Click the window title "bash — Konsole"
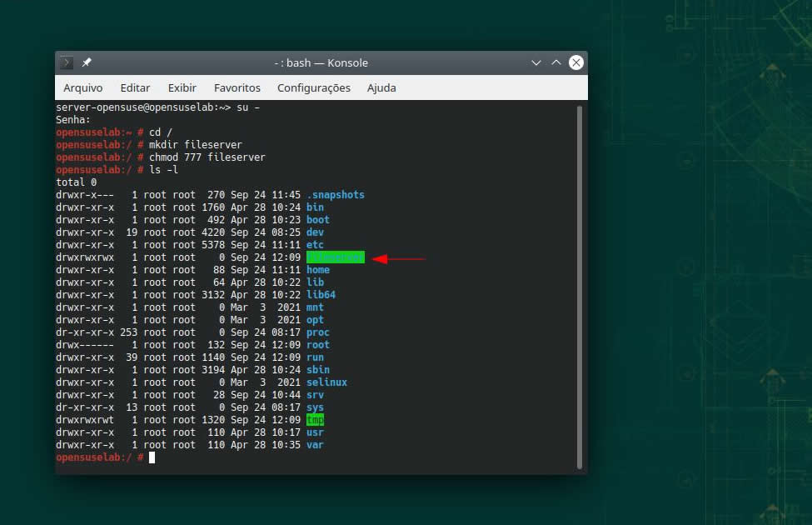This screenshot has width=812, height=525. [321, 63]
